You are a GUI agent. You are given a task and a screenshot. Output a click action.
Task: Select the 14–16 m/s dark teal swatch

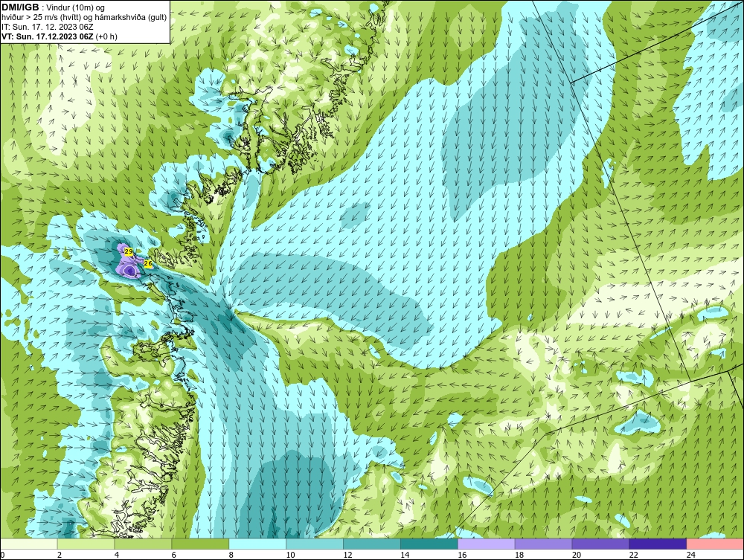click(x=429, y=544)
